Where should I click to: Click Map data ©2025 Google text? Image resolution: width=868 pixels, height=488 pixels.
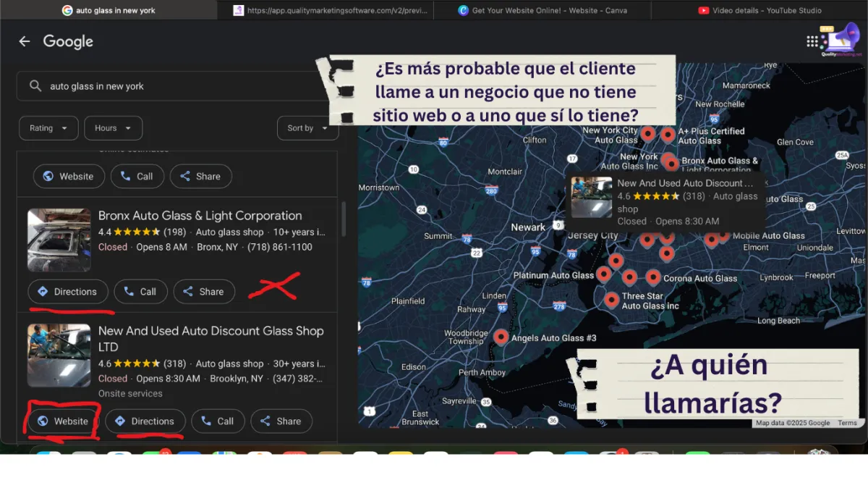(793, 423)
